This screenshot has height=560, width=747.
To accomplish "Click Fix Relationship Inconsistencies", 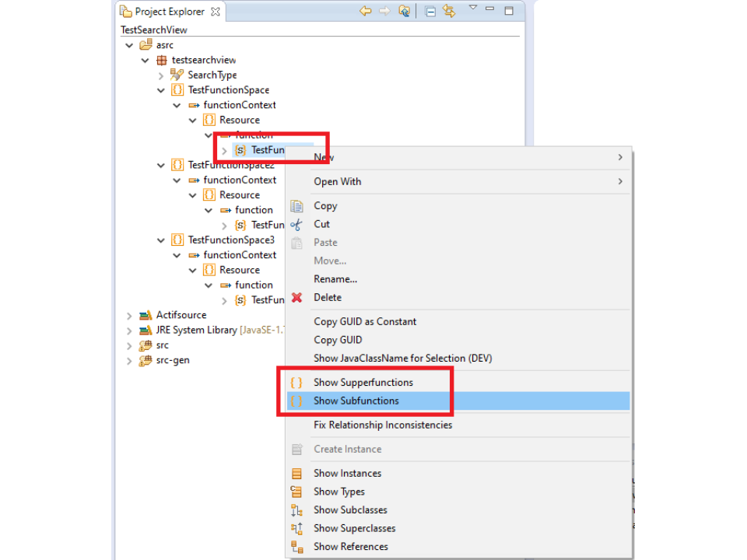I will (382, 425).
